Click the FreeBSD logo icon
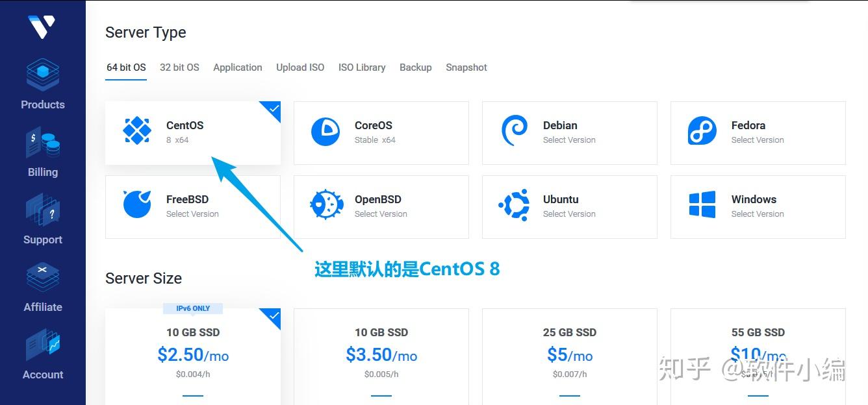This screenshot has width=868, height=405. coord(137,204)
